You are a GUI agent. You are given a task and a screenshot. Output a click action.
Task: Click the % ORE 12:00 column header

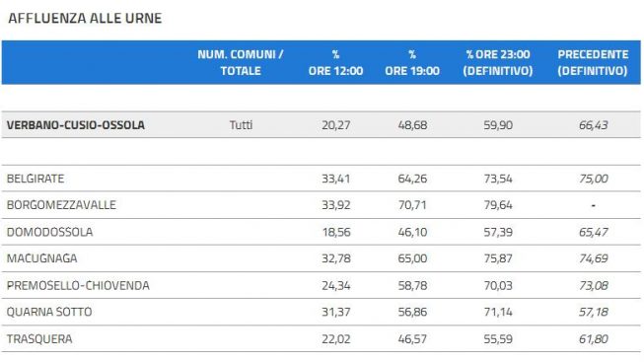coord(336,62)
